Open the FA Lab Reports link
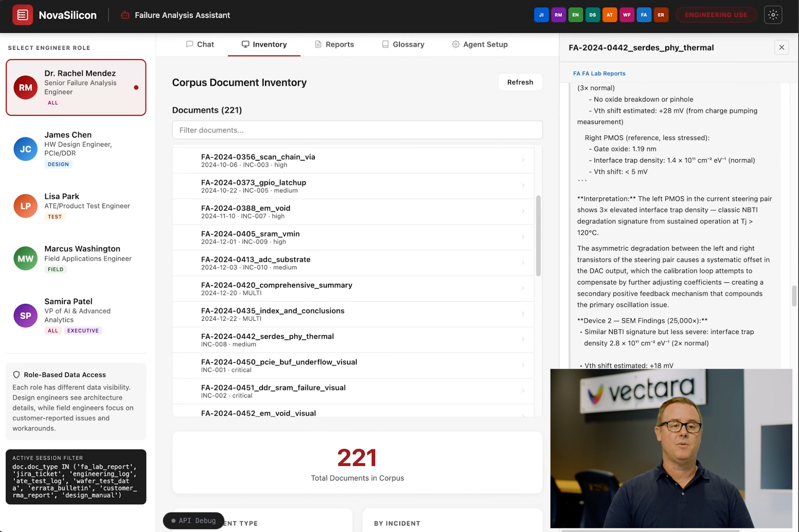This screenshot has width=799, height=532. pos(599,73)
